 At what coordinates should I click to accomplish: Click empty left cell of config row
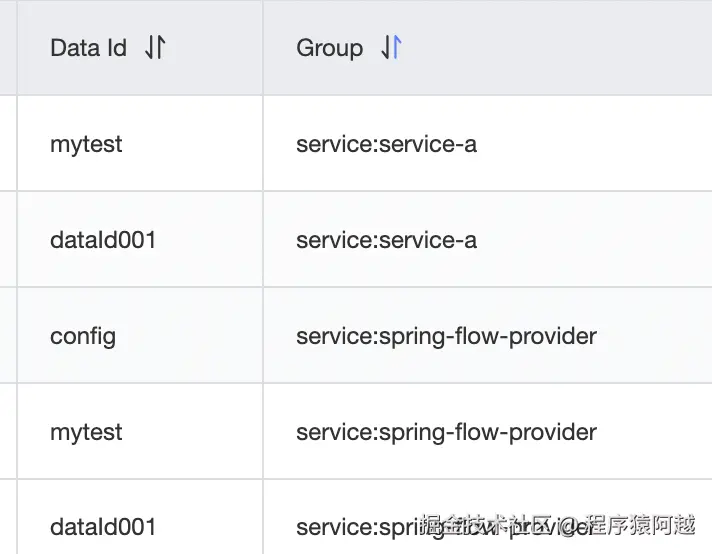(8, 336)
